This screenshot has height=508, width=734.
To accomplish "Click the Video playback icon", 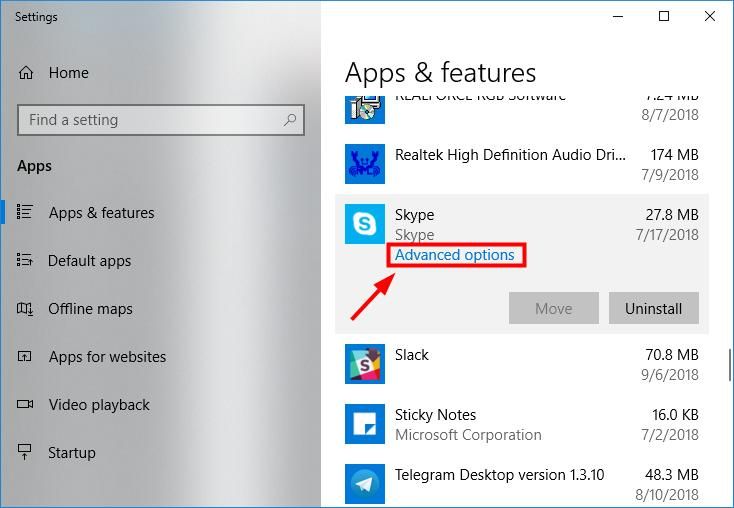I will click(x=26, y=405).
